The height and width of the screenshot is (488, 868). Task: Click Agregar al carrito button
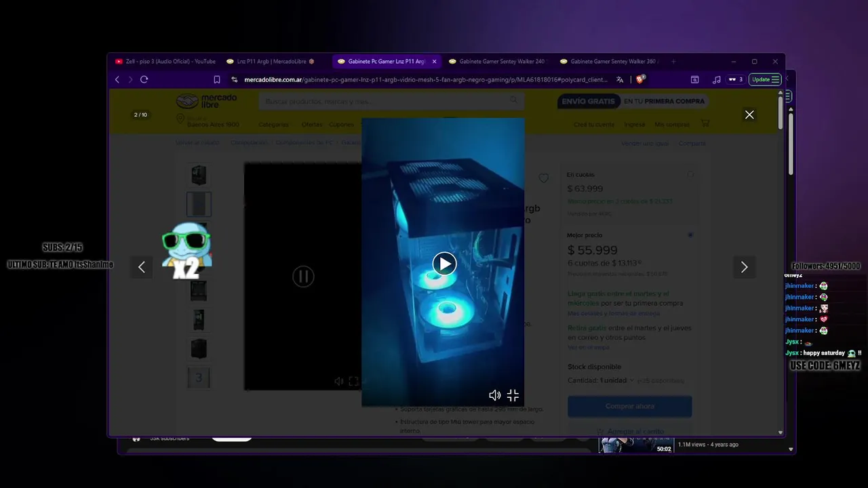click(630, 431)
